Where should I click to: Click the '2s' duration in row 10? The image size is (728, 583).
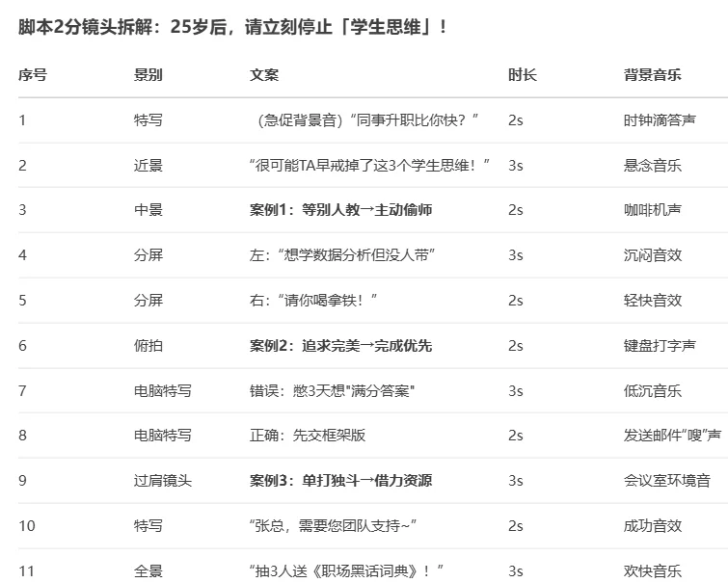(515, 525)
